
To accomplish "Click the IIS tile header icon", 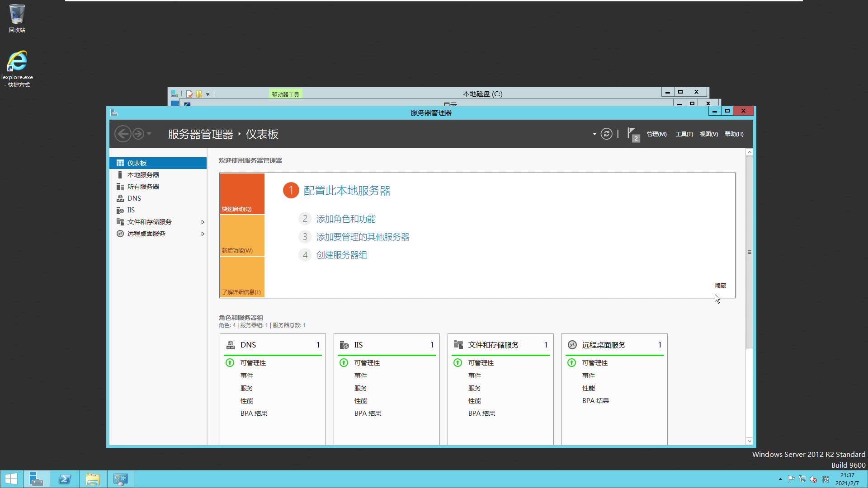I will tap(344, 345).
